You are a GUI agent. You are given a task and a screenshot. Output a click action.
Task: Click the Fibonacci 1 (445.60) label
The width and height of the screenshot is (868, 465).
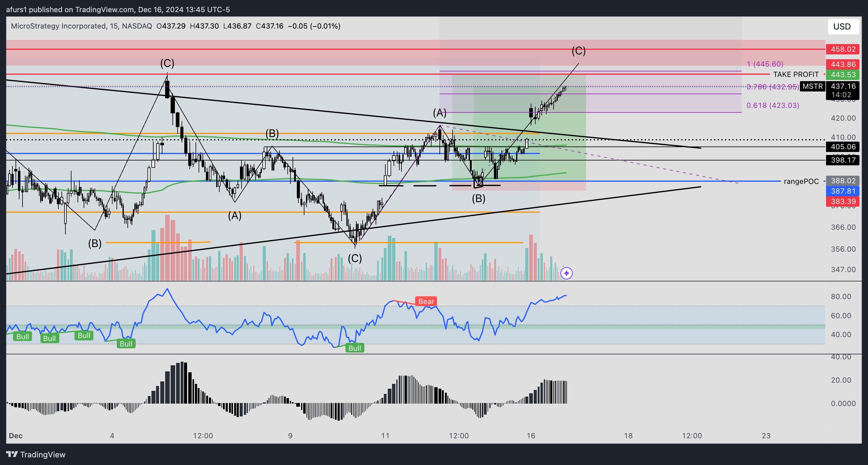765,64
